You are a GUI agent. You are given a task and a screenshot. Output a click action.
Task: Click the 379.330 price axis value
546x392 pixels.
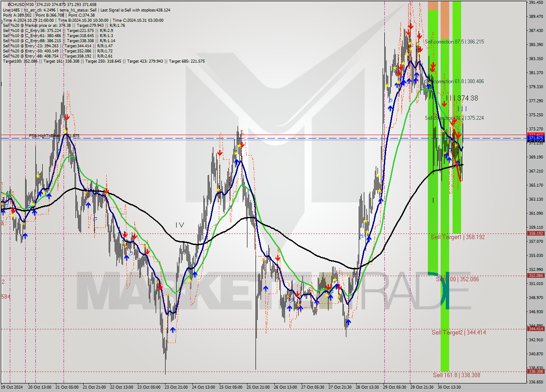(536, 87)
